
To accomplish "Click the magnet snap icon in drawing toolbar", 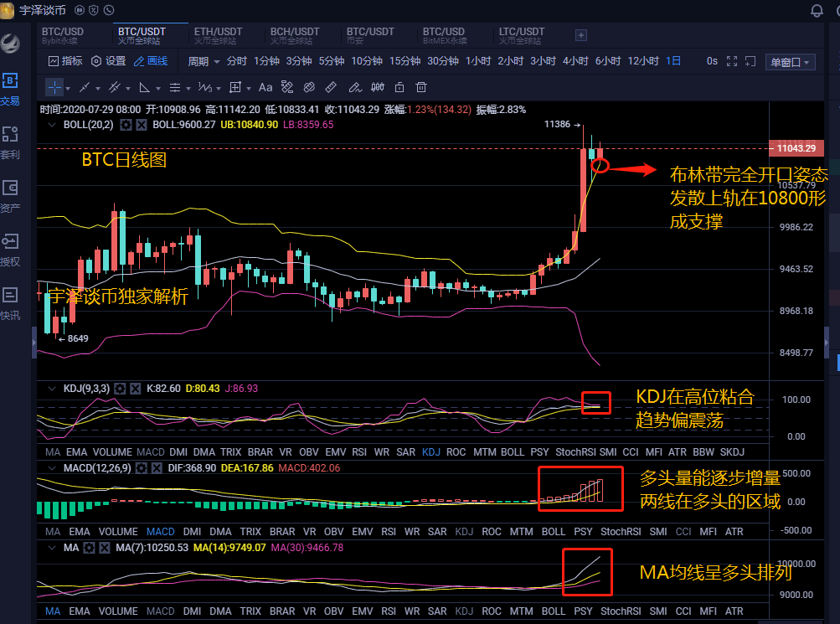I will (x=286, y=87).
